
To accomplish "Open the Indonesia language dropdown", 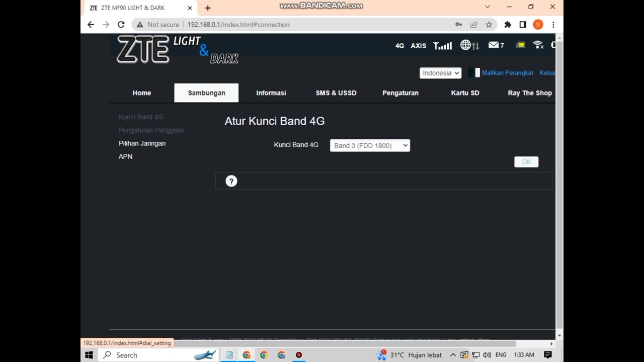I will tap(440, 73).
